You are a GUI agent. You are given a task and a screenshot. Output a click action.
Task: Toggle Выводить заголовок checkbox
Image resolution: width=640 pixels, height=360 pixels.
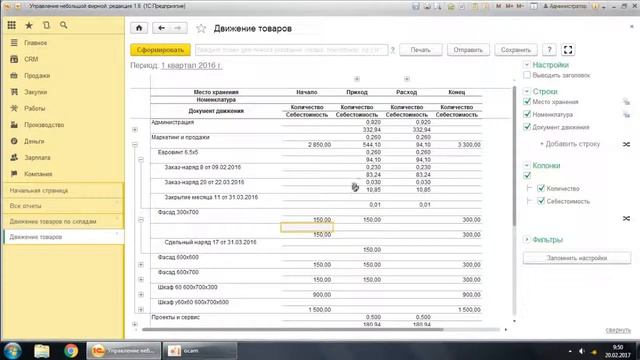[x=527, y=75]
